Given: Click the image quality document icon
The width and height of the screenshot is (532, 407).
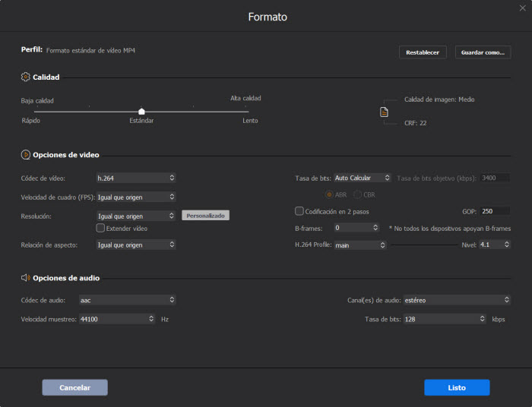Looking at the screenshot, I should [x=384, y=112].
